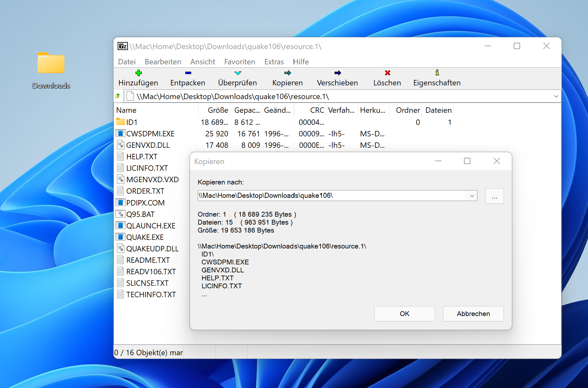Go up one folder level icon
The image size is (588, 388).
click(x=118, y=96)
